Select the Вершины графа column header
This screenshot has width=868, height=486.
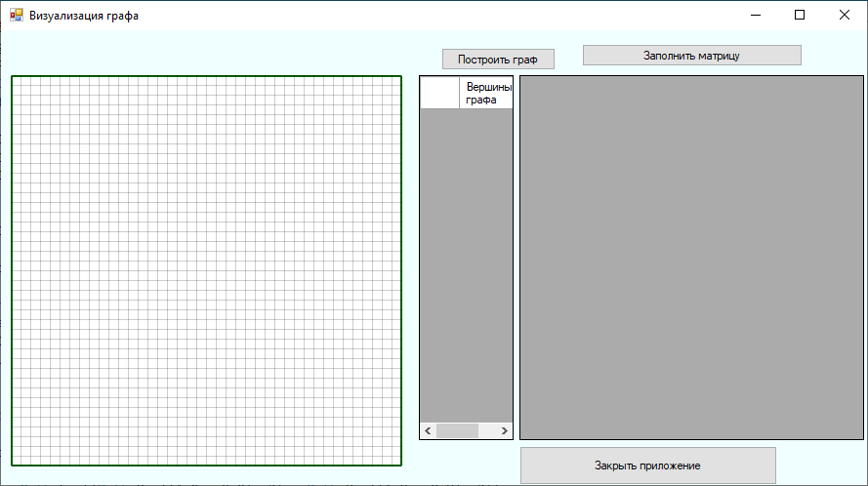click(x=485, y=93)
